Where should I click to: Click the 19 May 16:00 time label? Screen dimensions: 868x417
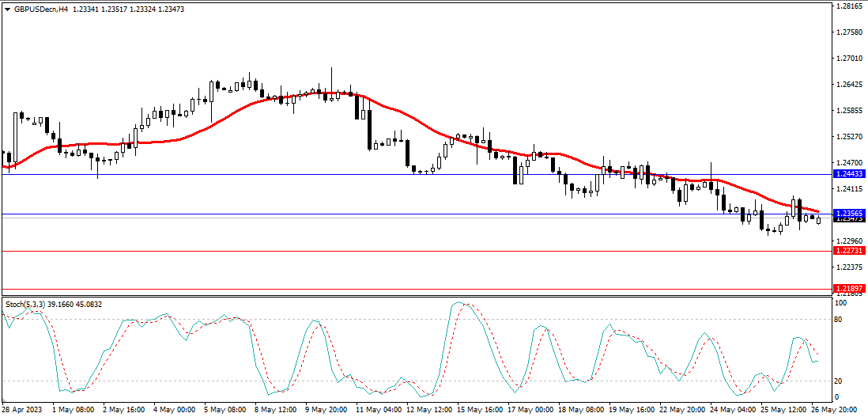[x=631, y=411]
